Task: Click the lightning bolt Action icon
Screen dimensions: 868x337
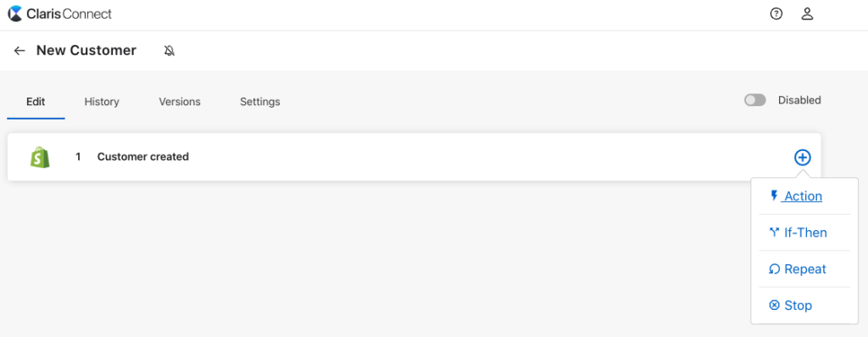Action: [x=774, y=195]
